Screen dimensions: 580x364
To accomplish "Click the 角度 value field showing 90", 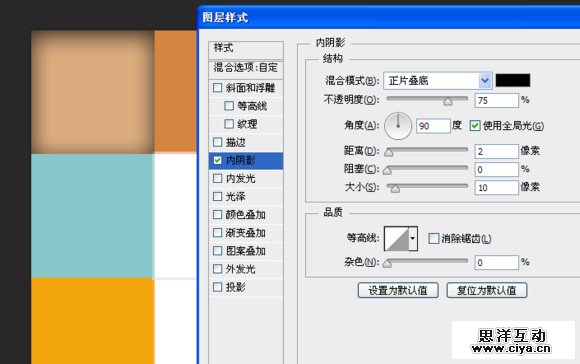I will pos(433,126).
